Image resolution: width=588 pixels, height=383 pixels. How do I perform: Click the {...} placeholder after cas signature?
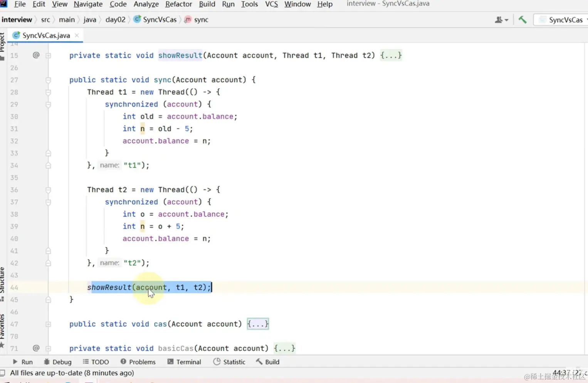pyautogui.click(x=258, y=324)
